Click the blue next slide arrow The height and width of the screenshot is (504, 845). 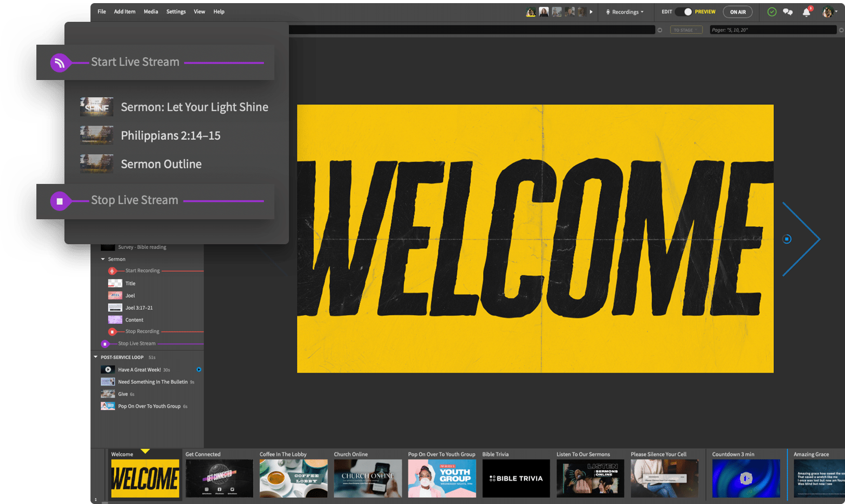801,239
